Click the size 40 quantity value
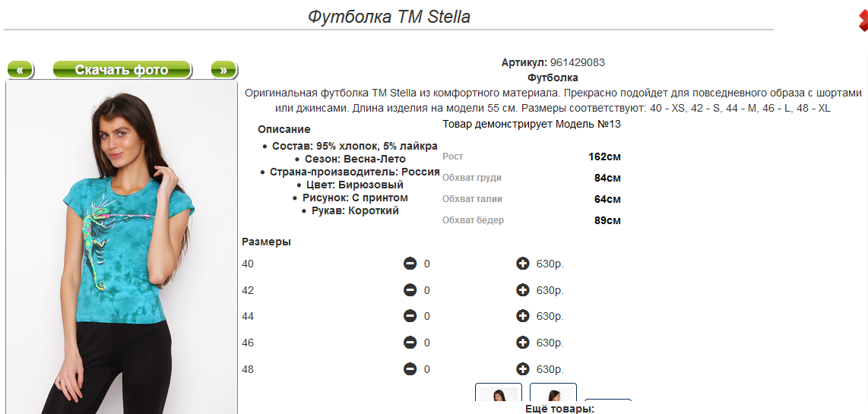 [x=427, y=264]
